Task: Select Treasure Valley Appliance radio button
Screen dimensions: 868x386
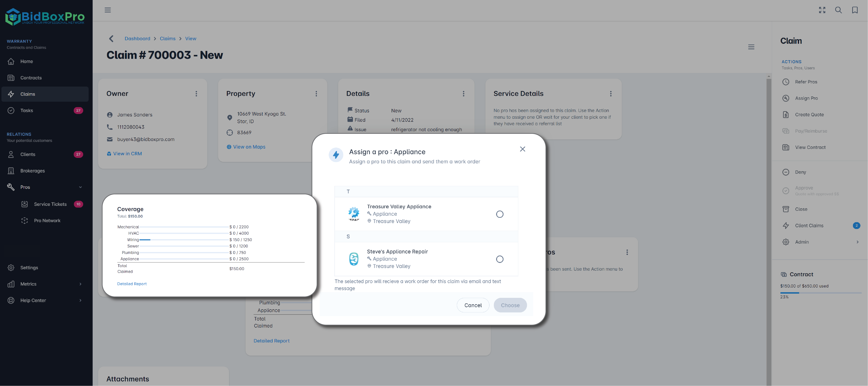Action: (500, 214)
